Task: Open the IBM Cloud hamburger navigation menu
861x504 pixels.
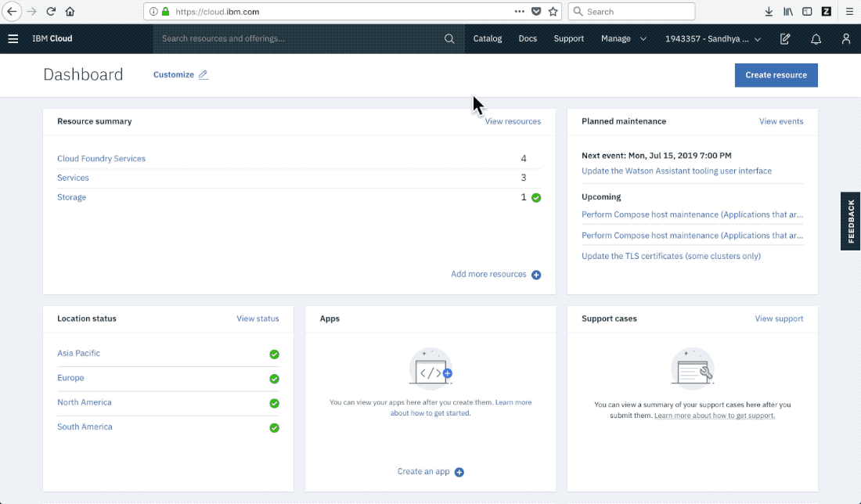Action: pos(13,38)
